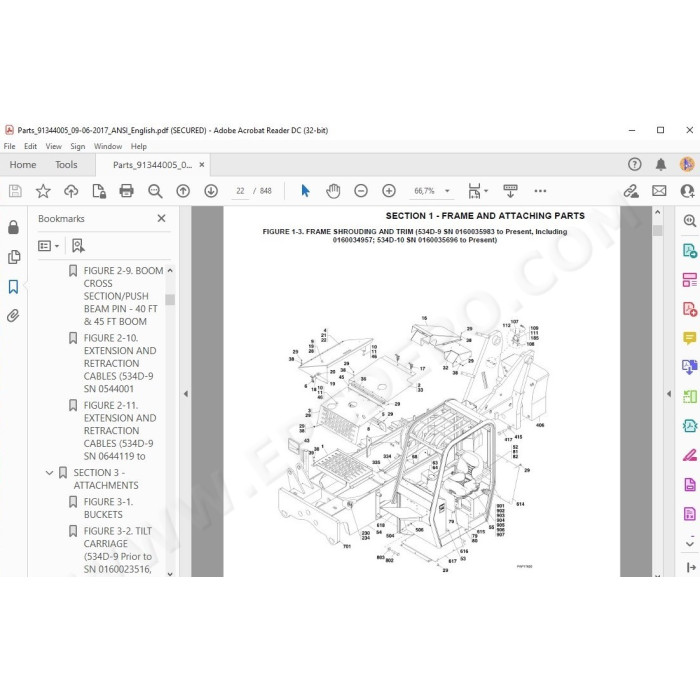The width and height of the screenshot is (700, 700).
Task: Open FIGURE 2-11 EXTENSION AND RETRACTION bookmark
Action: (120, 431)
